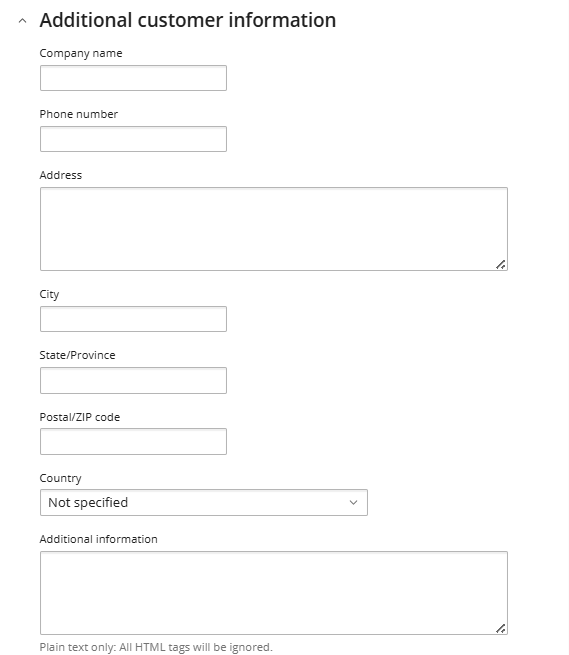Click the Additional customer information heading
Screen dimensions: 569x655
tap(188, 20)
